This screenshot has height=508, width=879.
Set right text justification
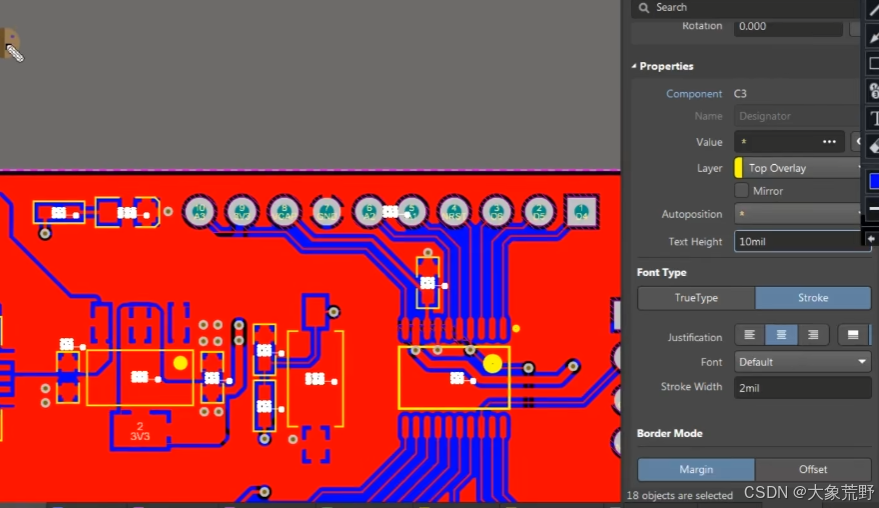click(813, 335)
